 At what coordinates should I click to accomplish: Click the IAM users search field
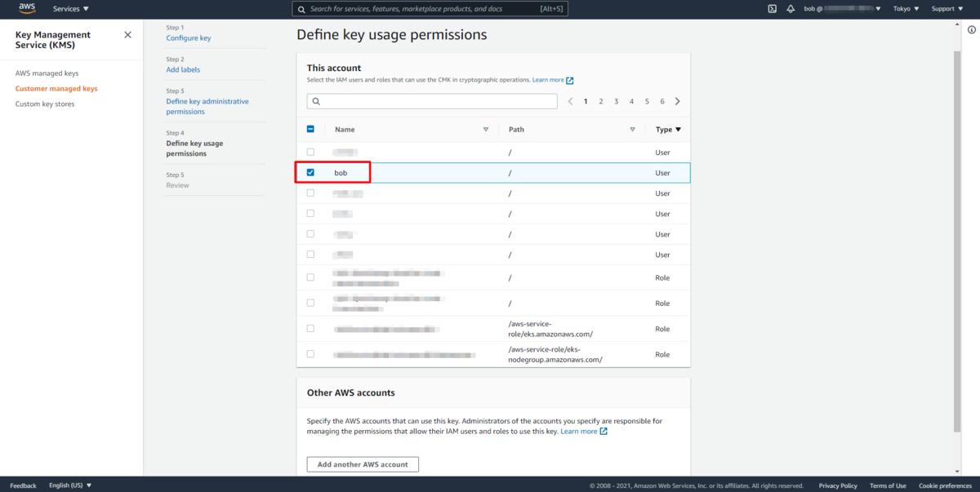pyautogui.click(x=432, y=101)
